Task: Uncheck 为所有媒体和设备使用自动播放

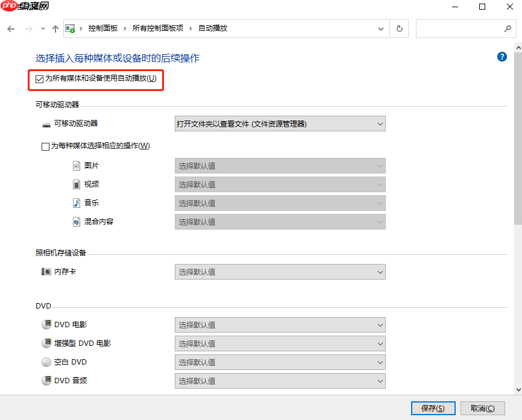Action: [39, 78]
